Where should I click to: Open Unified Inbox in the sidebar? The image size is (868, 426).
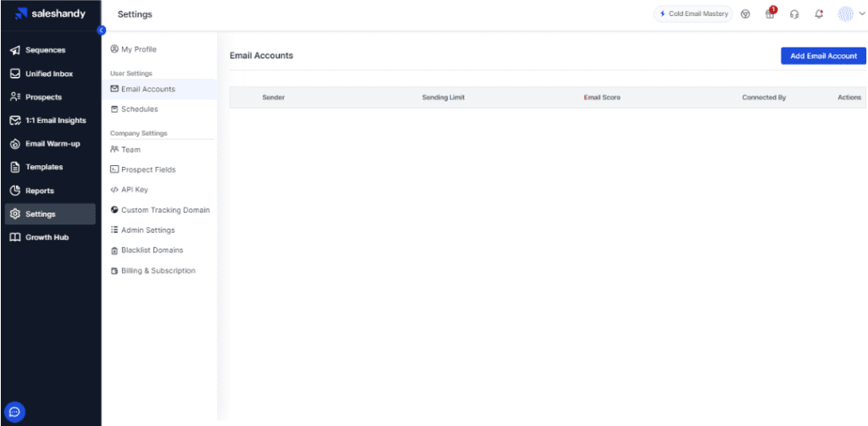coord(50,74)
